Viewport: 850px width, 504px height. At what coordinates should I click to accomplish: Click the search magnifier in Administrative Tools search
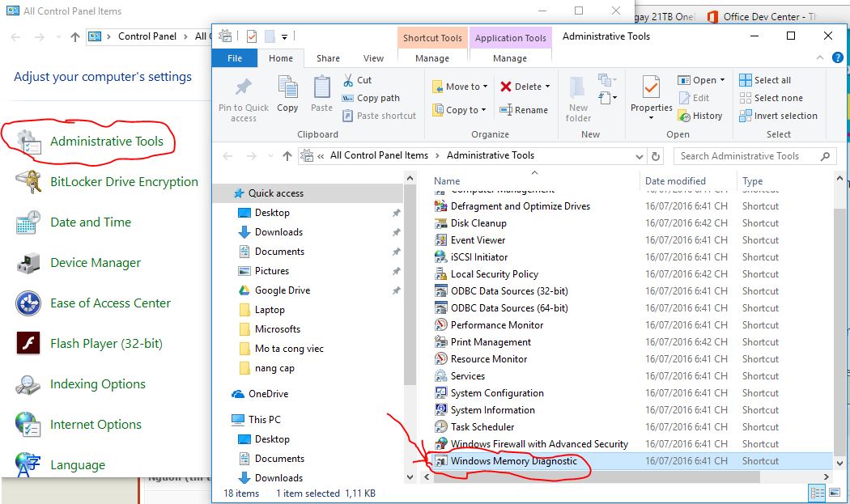click(825, 157)
